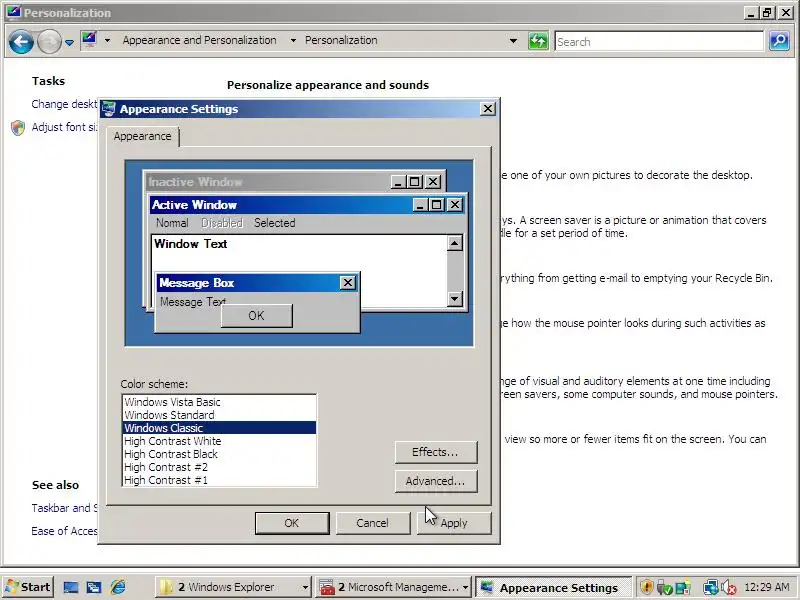
Task: Select High Contrast Black scheme
Action: click(x=219, y=454)
